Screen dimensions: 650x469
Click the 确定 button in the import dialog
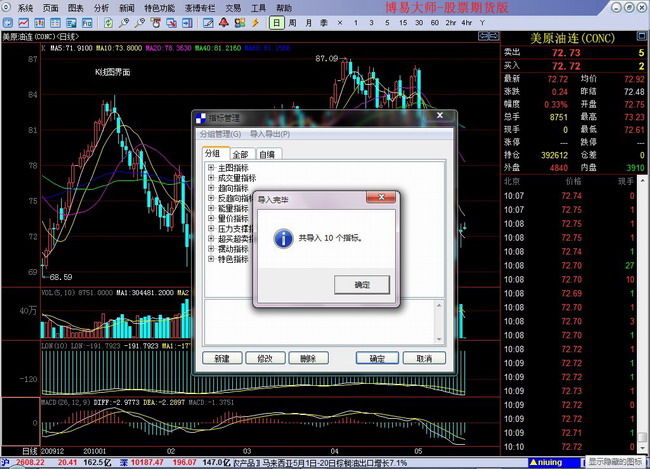(360, 285)
